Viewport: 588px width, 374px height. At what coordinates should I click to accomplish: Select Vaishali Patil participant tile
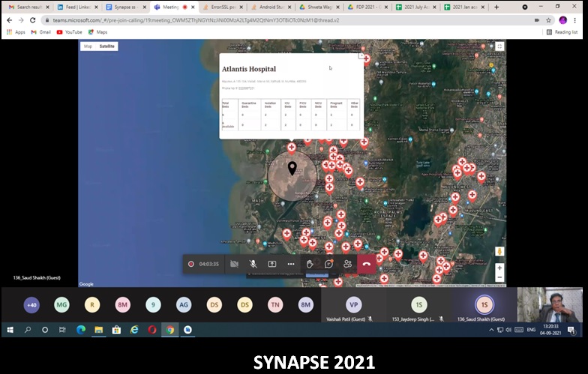[x=354, y=304]
